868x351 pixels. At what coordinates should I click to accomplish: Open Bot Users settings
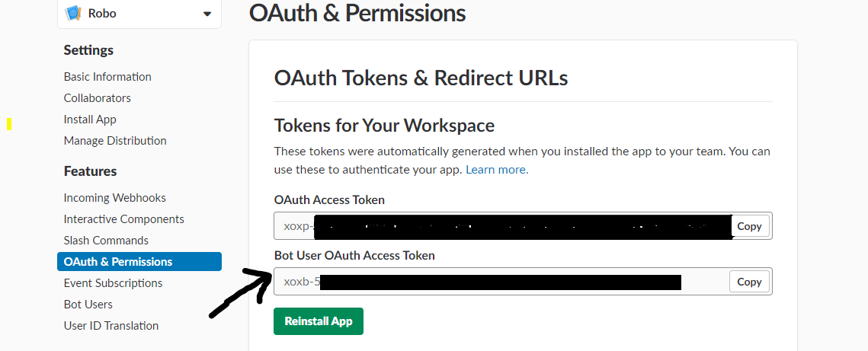[x=88, y=305]
